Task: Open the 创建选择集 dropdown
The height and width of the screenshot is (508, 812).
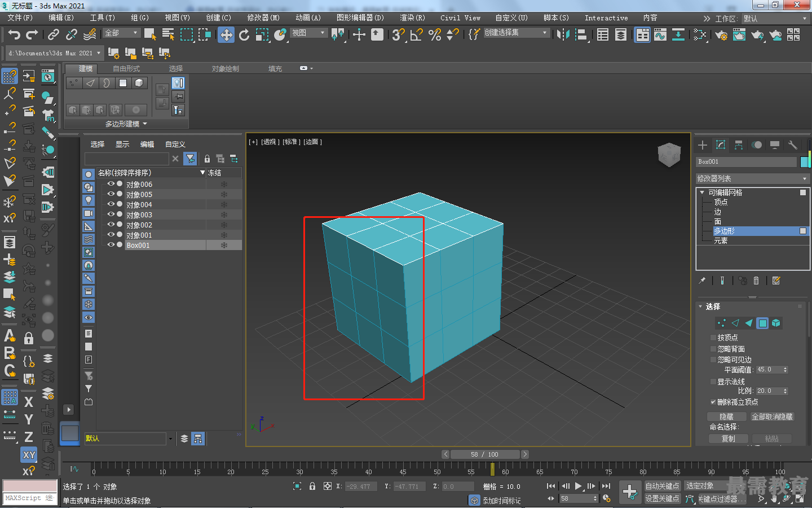Action: (516, 33)
